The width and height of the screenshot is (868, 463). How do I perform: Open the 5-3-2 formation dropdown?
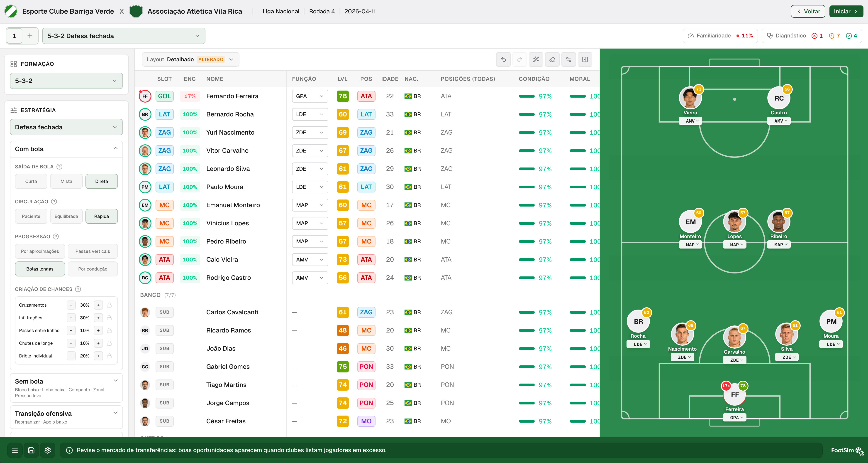point(66,81)
